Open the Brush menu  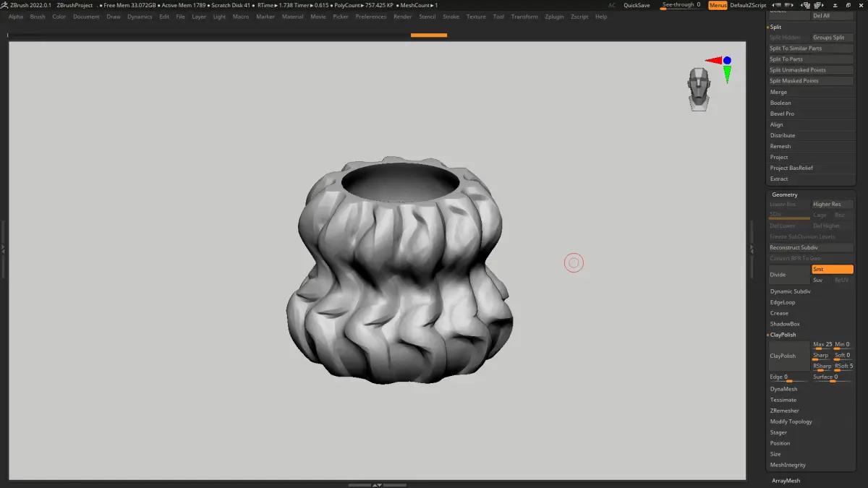[x=38, y=17]
